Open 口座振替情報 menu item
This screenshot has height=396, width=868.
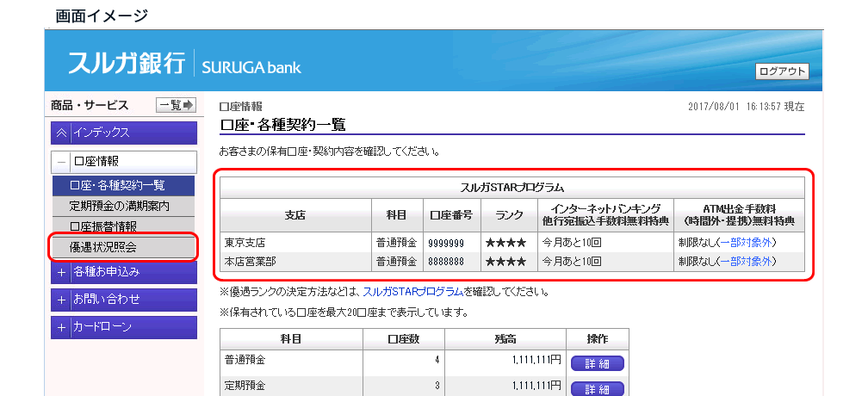(124, 226)
